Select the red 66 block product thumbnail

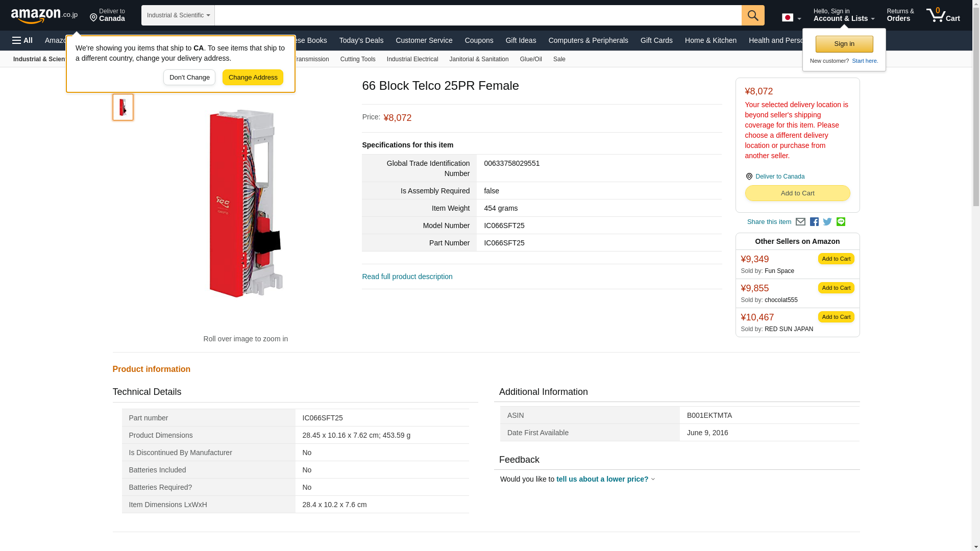[x=122, y=107]
